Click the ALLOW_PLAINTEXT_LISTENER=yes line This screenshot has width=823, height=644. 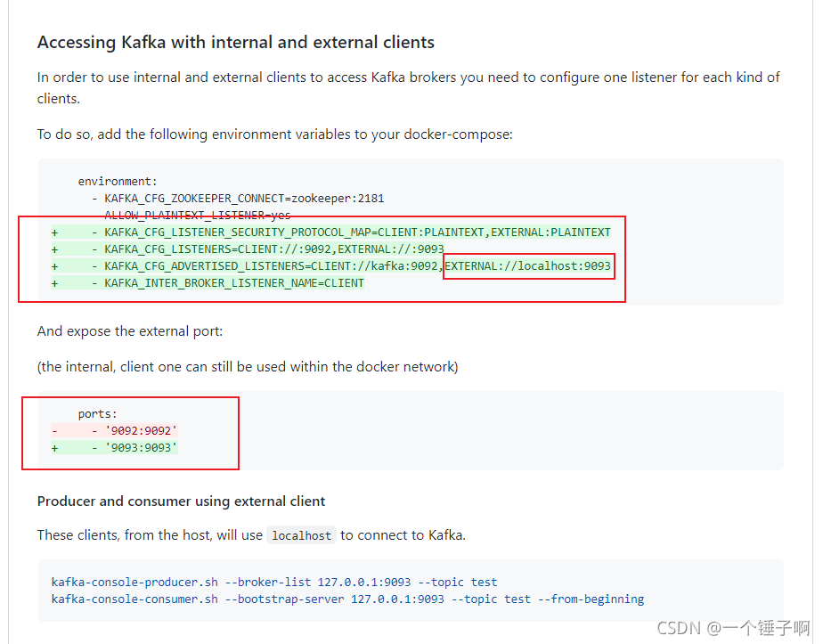point(198,216)
